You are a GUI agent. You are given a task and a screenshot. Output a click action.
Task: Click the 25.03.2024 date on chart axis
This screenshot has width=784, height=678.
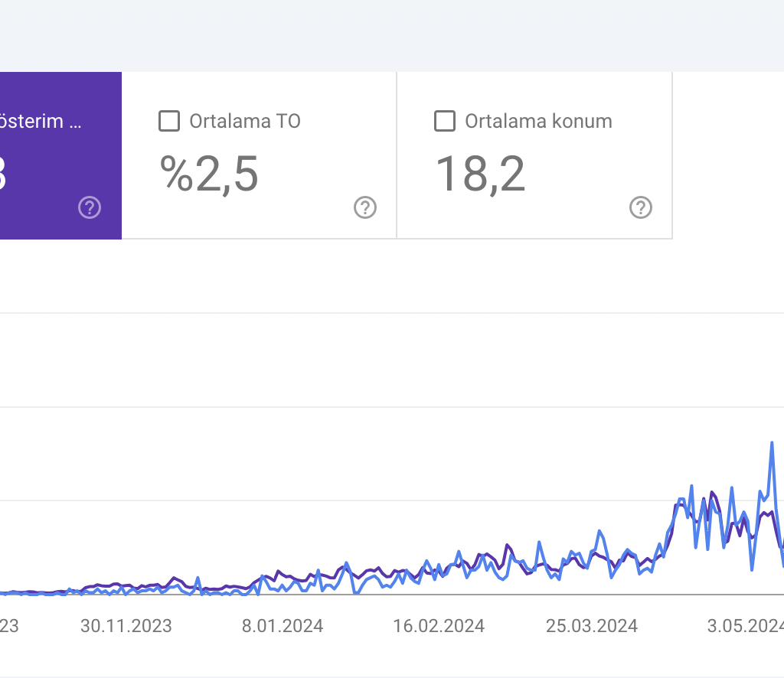click(592, 626)
